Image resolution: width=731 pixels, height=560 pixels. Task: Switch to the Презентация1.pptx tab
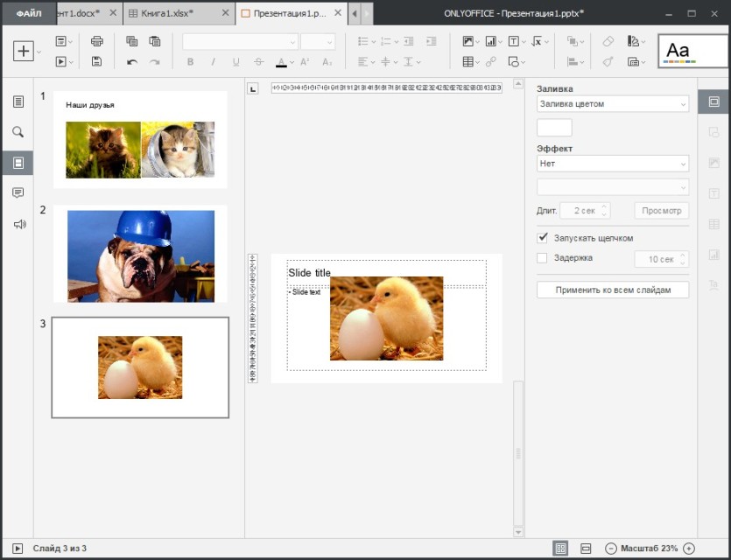pyautogui.click(x=292, y=13)
